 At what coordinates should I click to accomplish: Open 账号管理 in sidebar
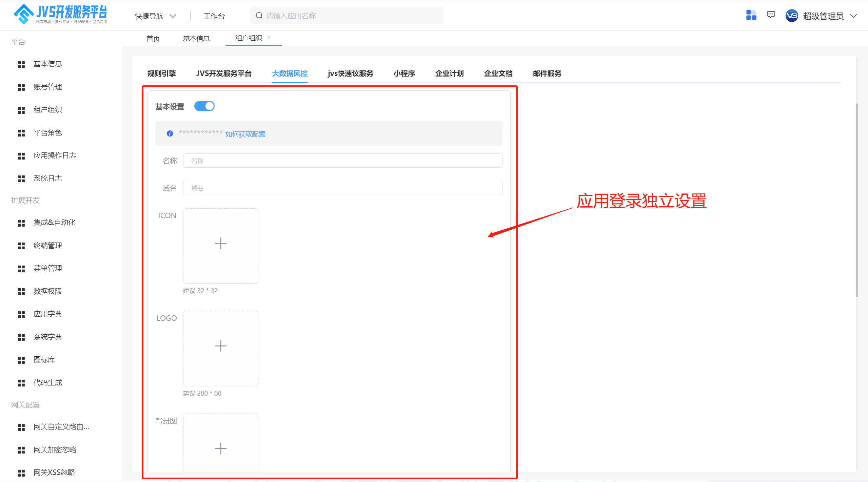point(48,87)
